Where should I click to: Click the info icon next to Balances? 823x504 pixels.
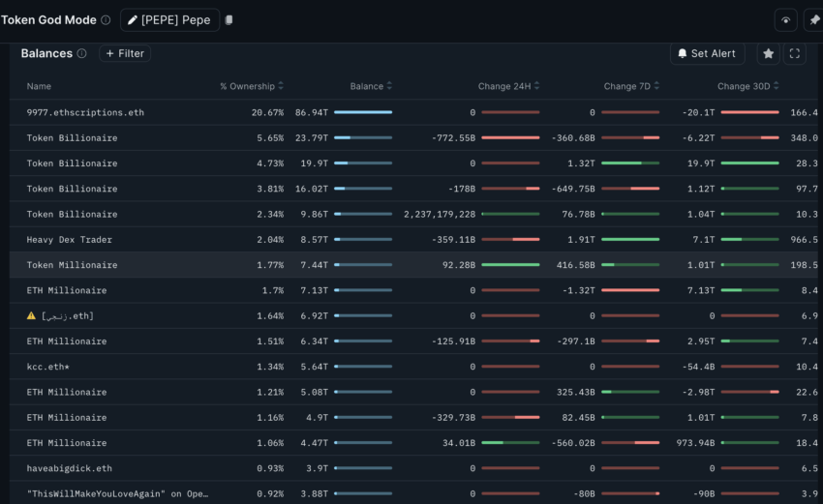click(82, 54)
